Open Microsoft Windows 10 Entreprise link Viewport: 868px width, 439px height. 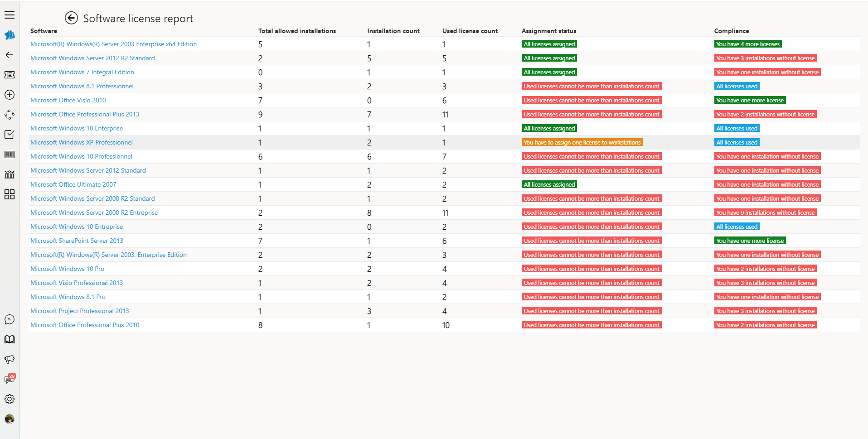tap(77, 227)
